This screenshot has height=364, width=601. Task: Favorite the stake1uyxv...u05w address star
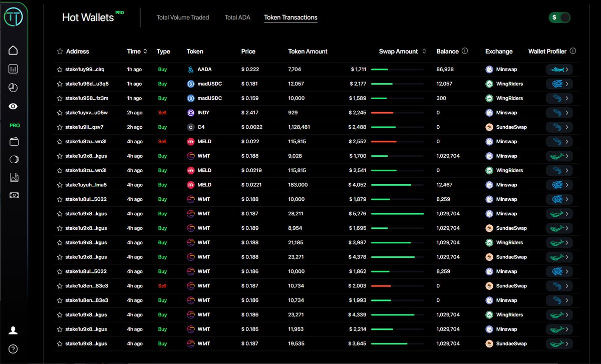[x=60, y=113]
